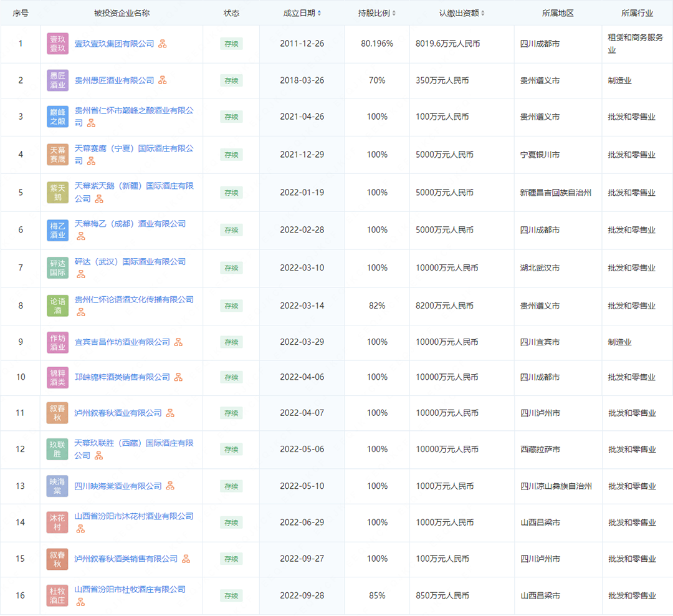The width and height of the screenshot is (673, 616).
Task: Open equity icon for 四川映海棠酒业有限公司
Action: point(170,486)
